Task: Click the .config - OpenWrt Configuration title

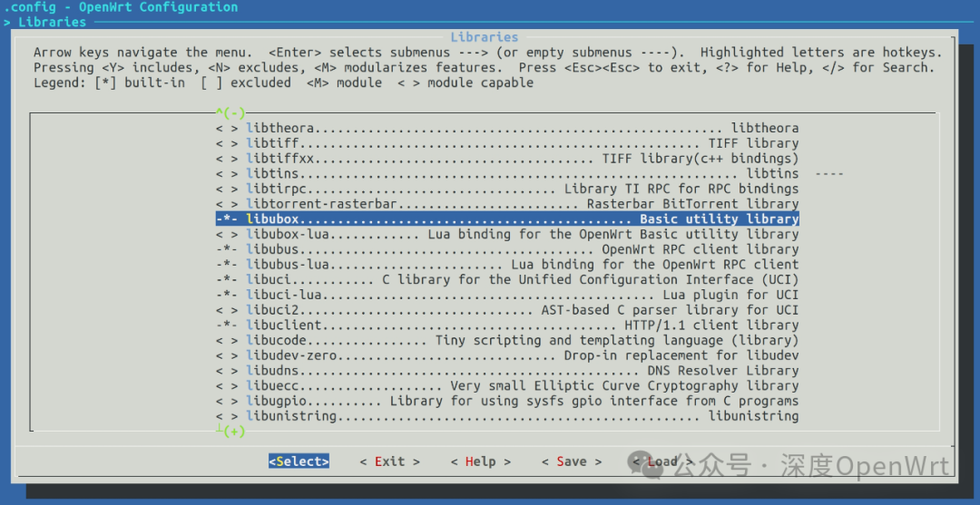Action: (x=120, y=7)
